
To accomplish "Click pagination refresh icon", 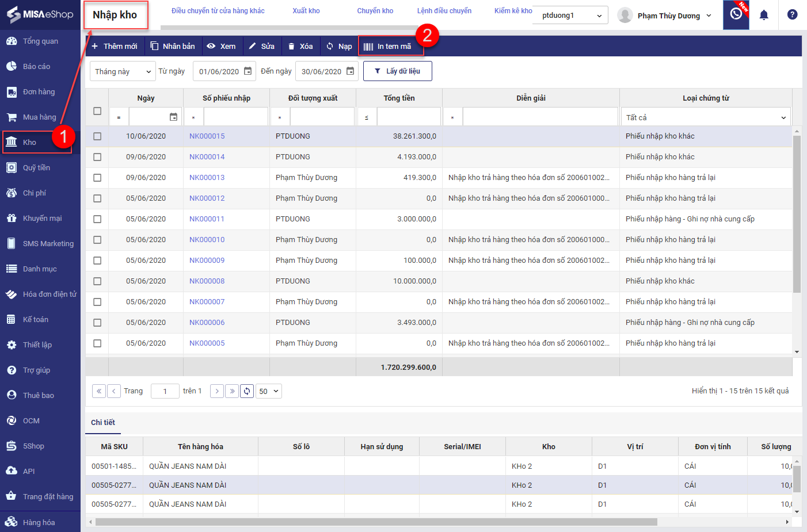I will tap(247, 391).
